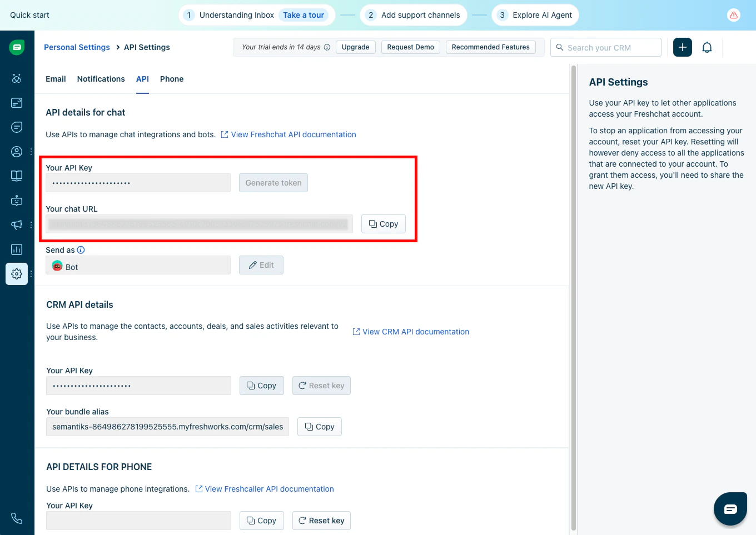Expand the menu beside the Campaigns icon
Viewport: 756px width, 535px height.
point(31,224)
